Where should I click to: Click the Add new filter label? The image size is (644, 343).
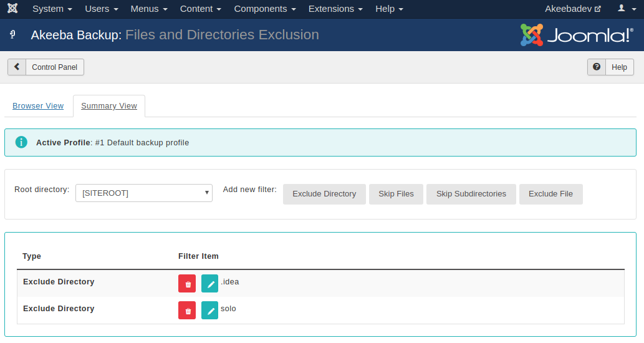[250, 190]
